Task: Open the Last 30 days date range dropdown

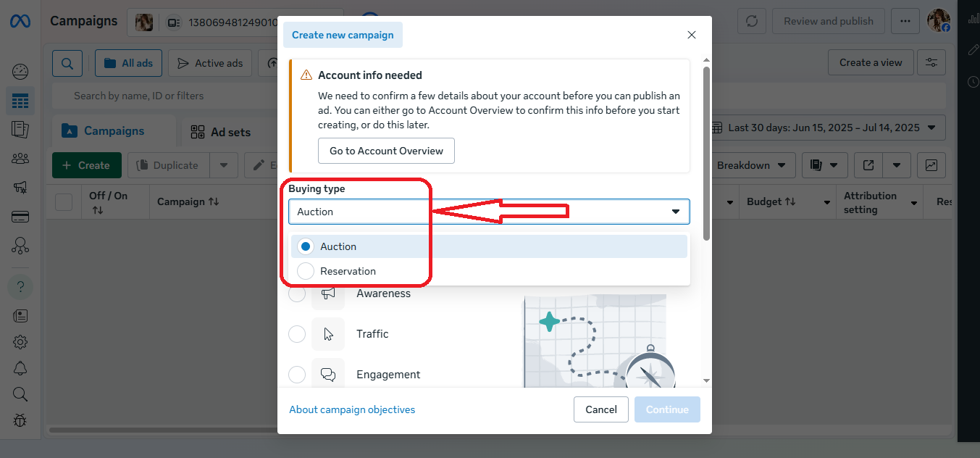Action: [x=826, y=128]
